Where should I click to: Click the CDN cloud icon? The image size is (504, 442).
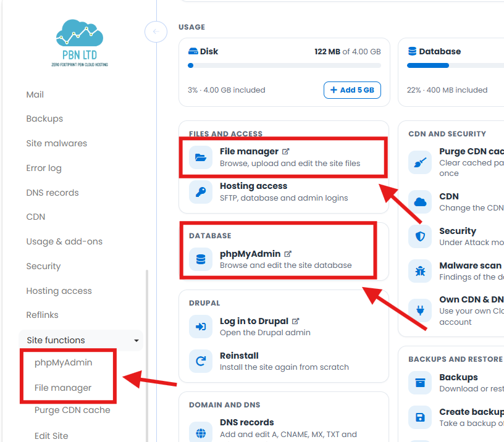[x=420, y=202]
